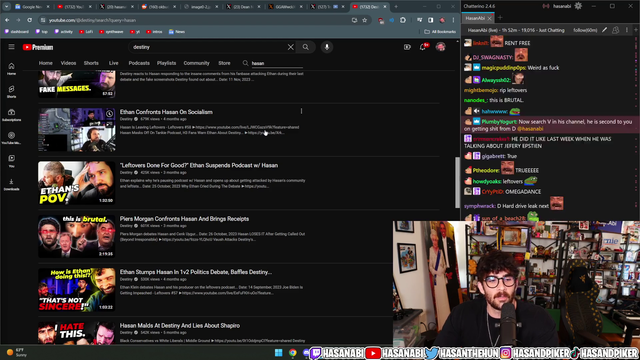Start voice search with the microphone
Screen dimensions: 640x360
[x=327, y=47]
